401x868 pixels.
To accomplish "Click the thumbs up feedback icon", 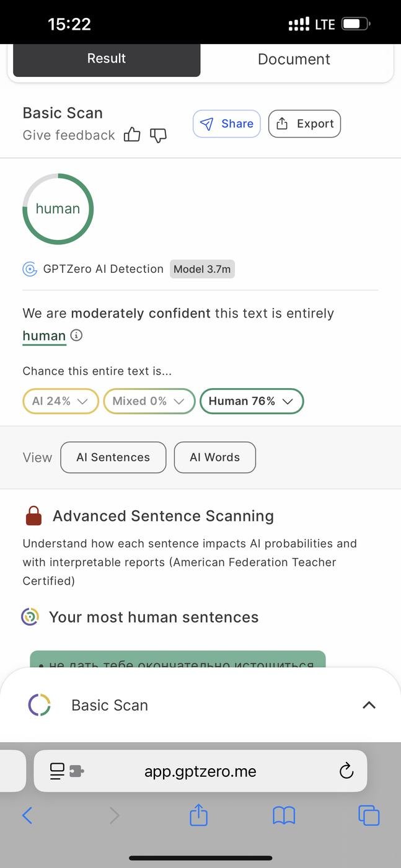I will pyautogui.click(x=132, y=135).
